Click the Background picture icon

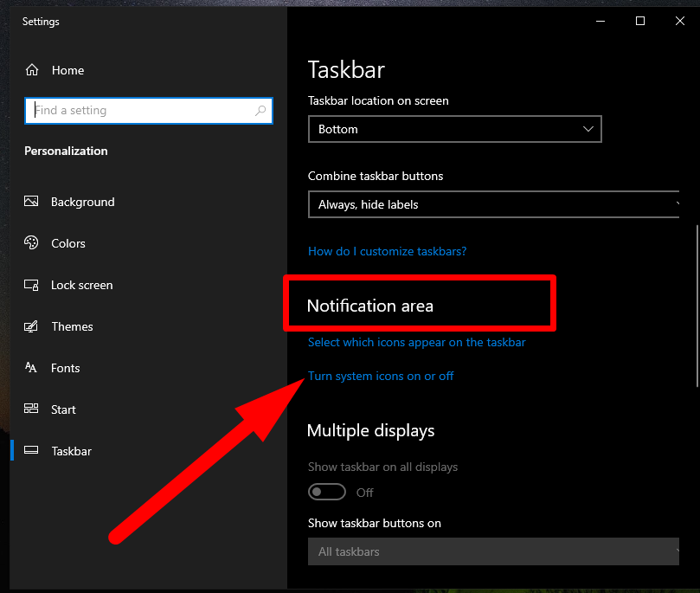[x=31, y=202]
